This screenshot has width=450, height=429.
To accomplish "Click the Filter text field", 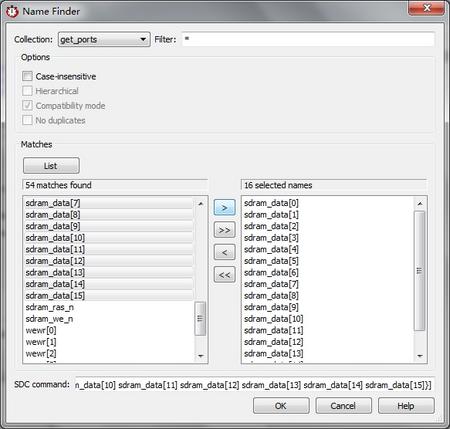I will (308, 39).
